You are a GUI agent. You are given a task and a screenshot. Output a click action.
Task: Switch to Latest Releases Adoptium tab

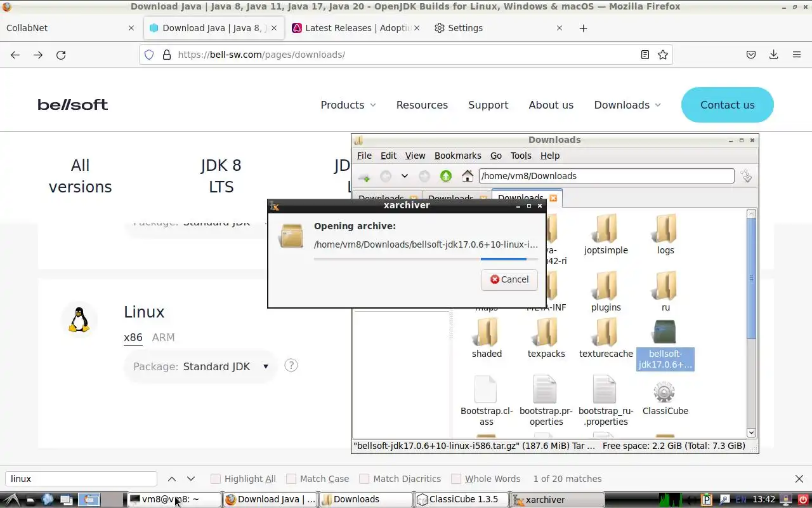click(357, 28)
